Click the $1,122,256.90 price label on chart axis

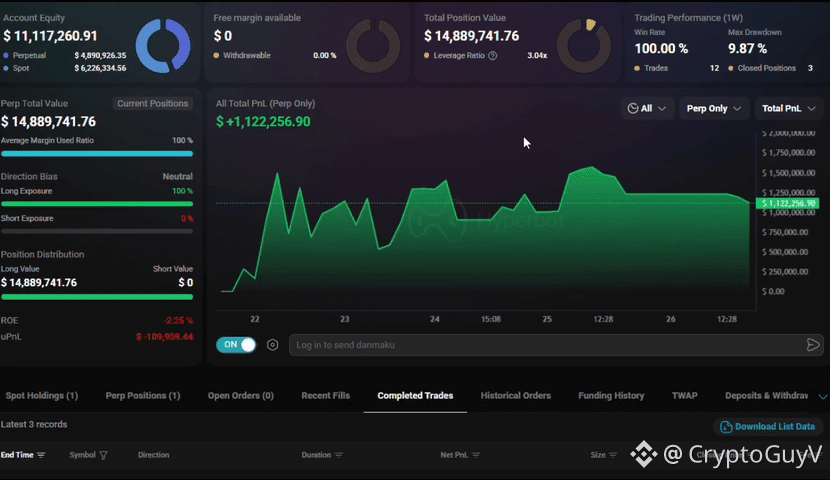point(788,203)
